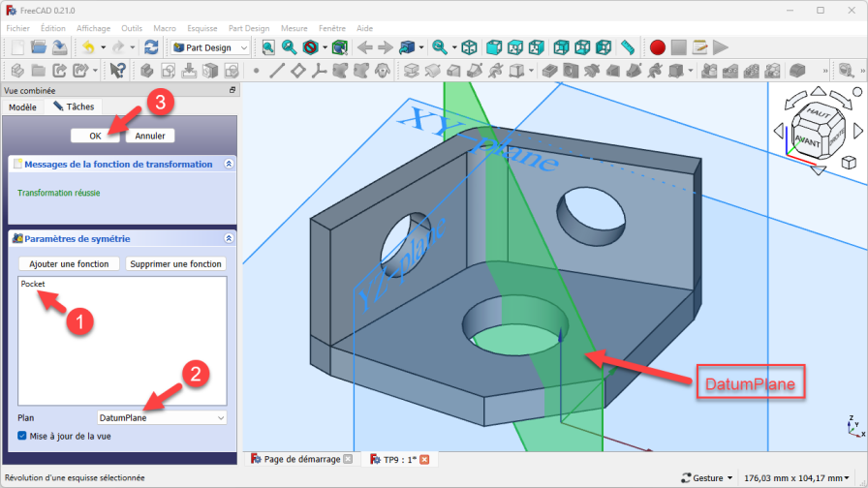Uncheck 'Mise à jour de la vue' checkbox

point(23,436)
